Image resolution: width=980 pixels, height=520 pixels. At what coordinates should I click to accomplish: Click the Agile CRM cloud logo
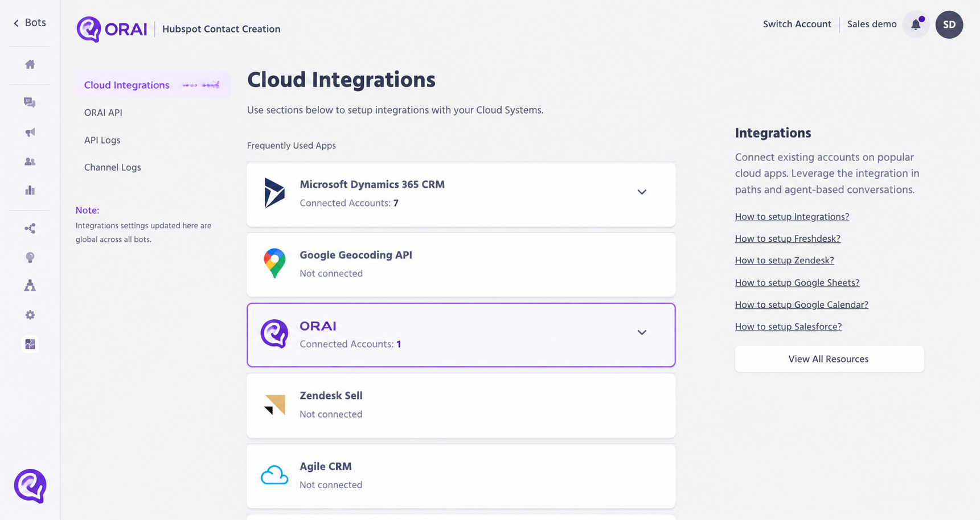[274, 475]
